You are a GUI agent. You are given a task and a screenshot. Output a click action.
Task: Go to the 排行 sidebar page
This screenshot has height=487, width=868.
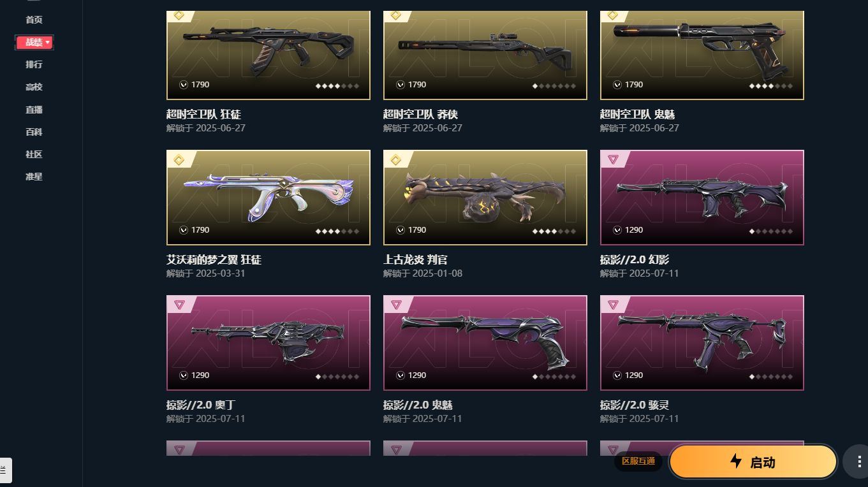click(x=34, y=64)
